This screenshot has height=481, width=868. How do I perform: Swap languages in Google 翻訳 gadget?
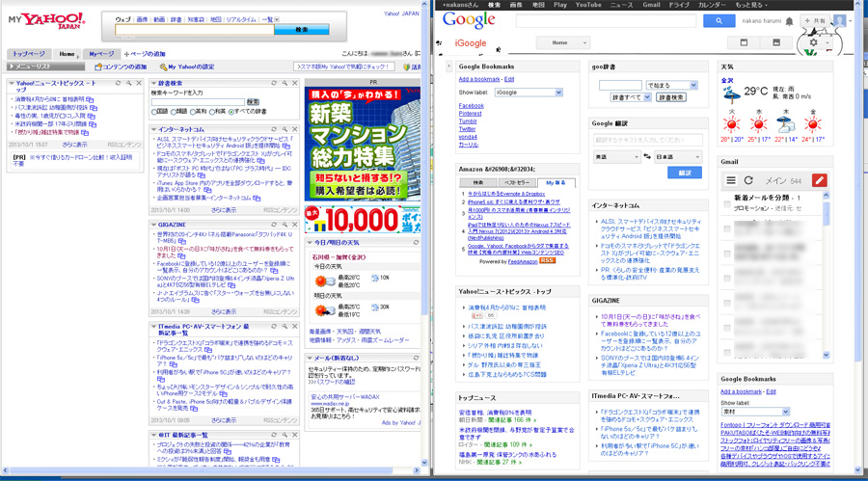click(646, 157)
